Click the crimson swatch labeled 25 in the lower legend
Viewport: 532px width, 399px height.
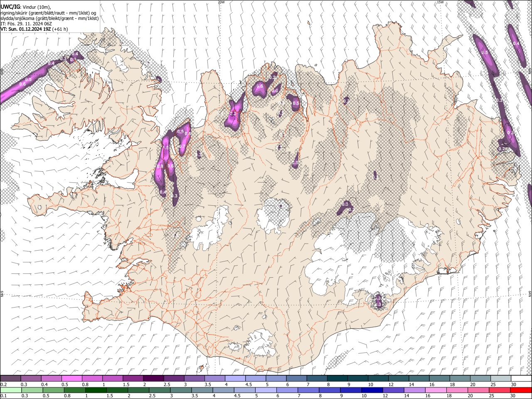[500, 390]
